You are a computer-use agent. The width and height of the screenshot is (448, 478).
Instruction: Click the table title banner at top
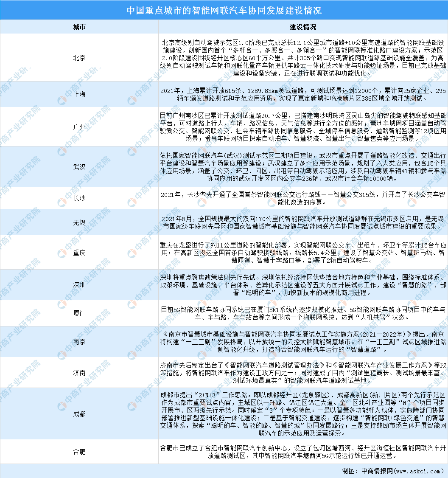point(224,10)
